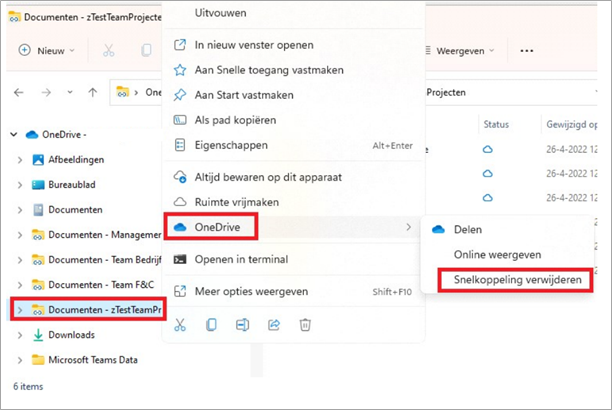Viewport: 612px width, 410px height.
Task: Click the Projecten address bar segment
Action: coord(446,93)
